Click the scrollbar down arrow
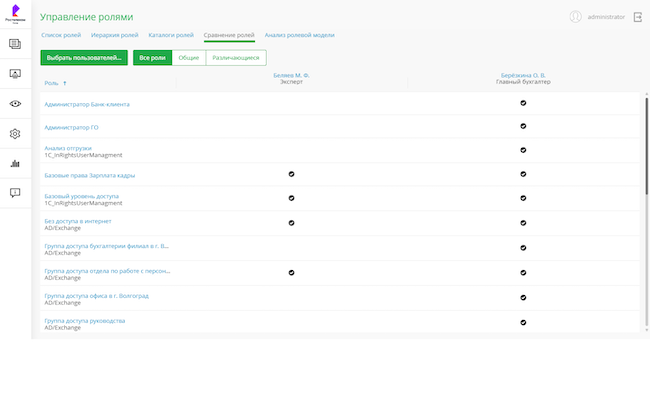Screen dimensions: 650x403 click(646, 330)
